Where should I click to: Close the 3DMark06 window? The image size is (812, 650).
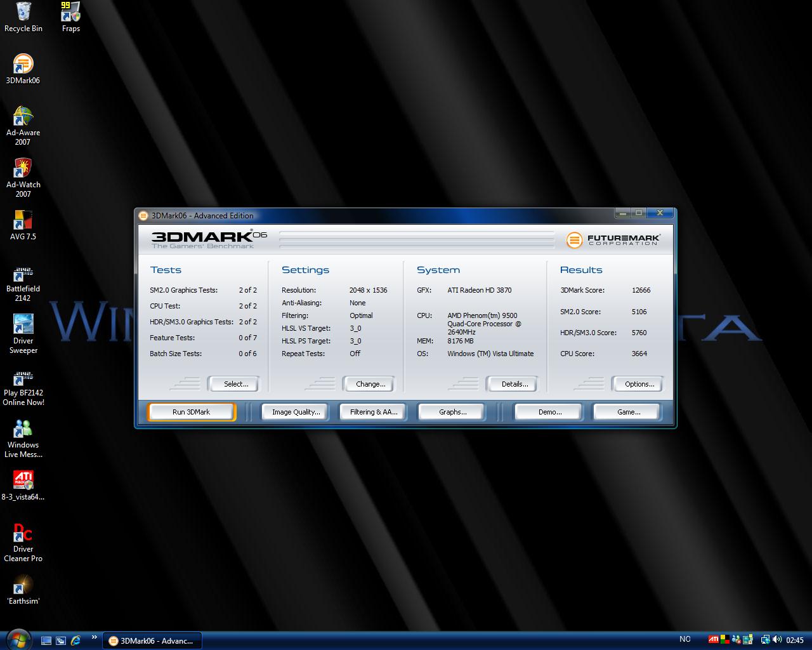(660, 213)
